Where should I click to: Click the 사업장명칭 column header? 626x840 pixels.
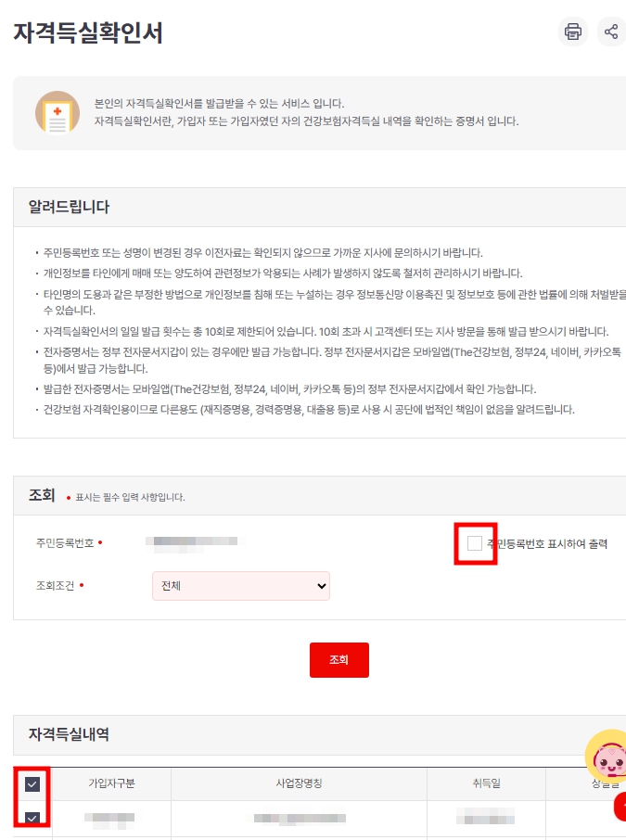(x=299, y=783)
